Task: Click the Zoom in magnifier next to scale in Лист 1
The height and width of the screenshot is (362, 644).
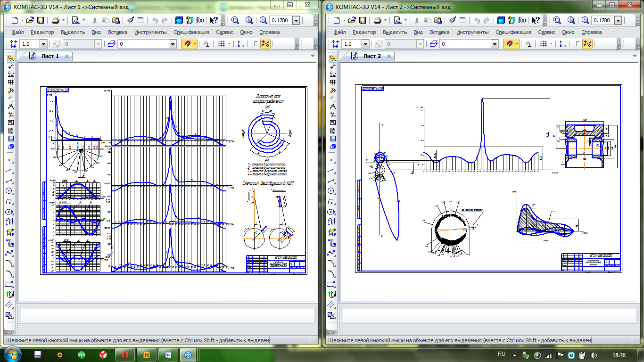Action: [x=263, y=20]
